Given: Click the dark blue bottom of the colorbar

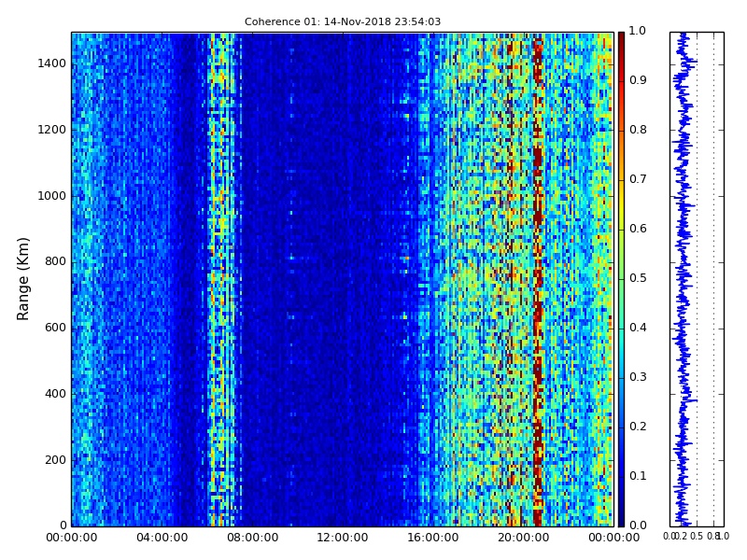Looking at the screenshot, I should (621, 517).
